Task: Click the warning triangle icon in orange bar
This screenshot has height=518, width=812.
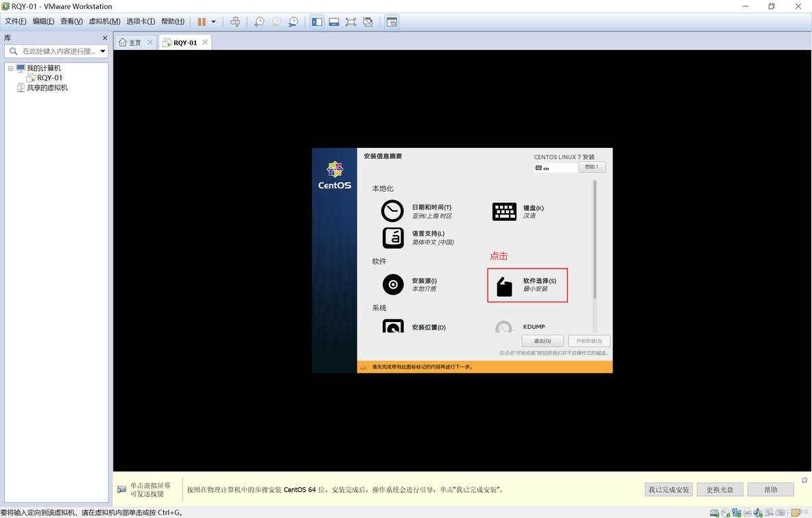Action: click(x=363, y=367)
